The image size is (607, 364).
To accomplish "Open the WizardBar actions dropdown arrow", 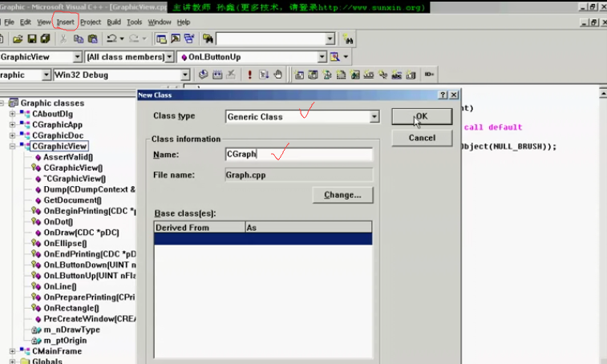I will (346, 57).
